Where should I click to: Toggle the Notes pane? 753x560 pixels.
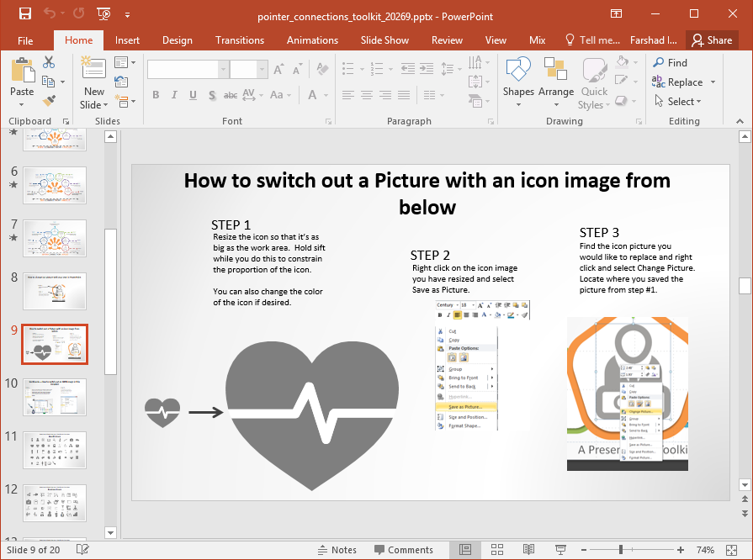[x=337, y=550]
